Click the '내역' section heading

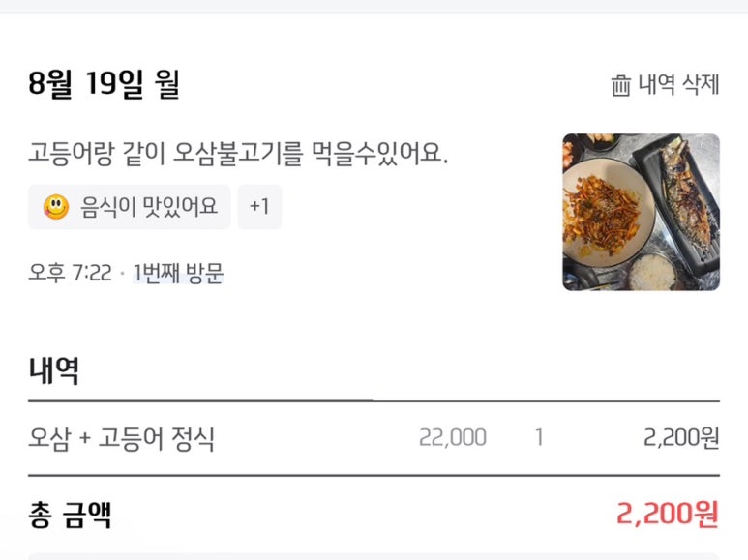(x=54, y=370)
